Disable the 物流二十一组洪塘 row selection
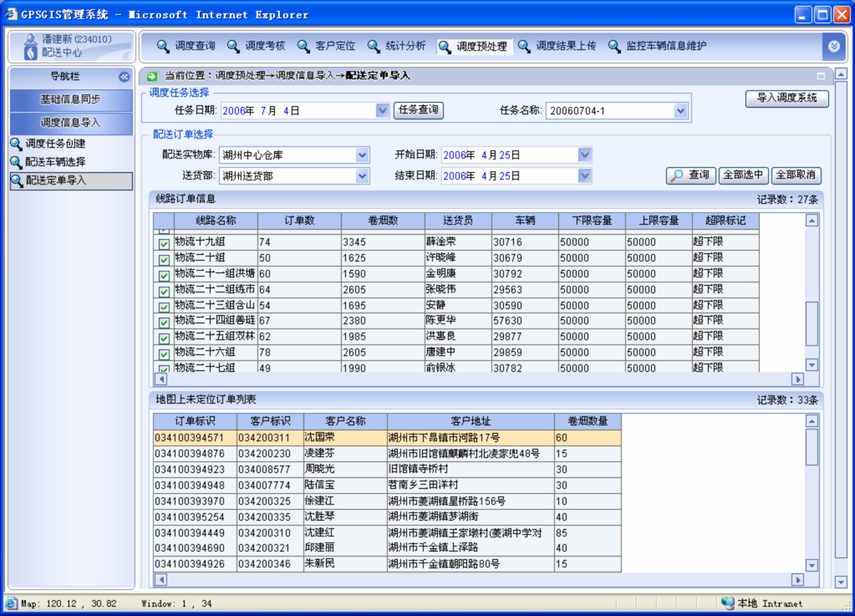The image size is (855, 616). click(x=163, y=274)
